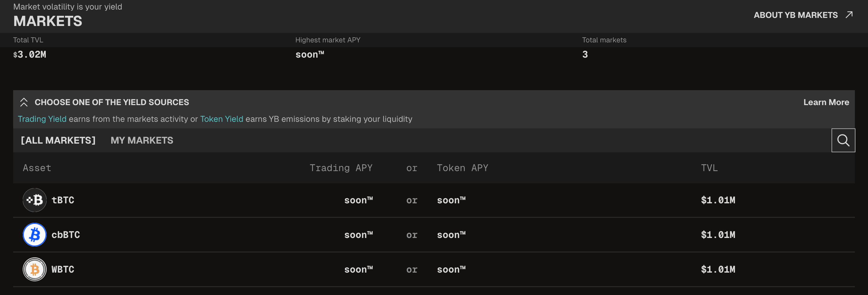Viewport: 868px width, 295px height.
Task: Click the Token Yield link
Action: [x=221, y=119]
